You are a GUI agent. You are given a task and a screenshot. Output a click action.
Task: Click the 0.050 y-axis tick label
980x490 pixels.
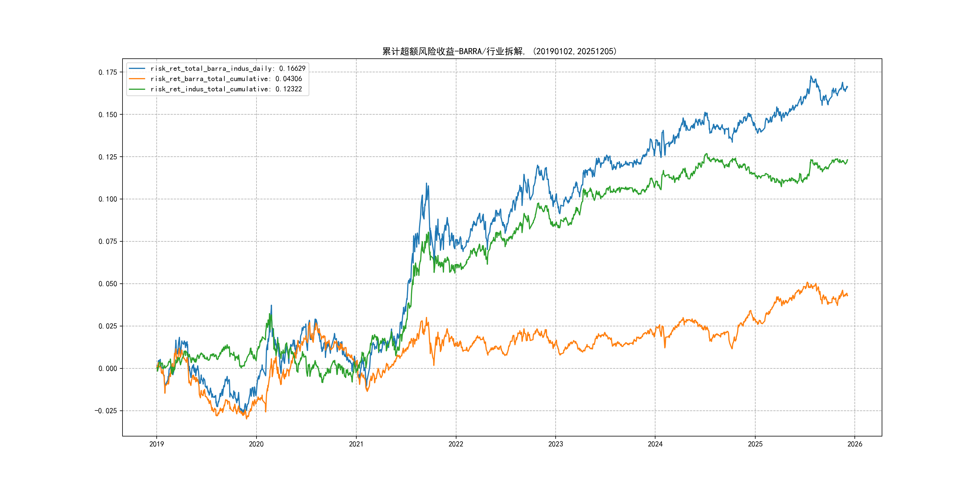pos(108,284)
